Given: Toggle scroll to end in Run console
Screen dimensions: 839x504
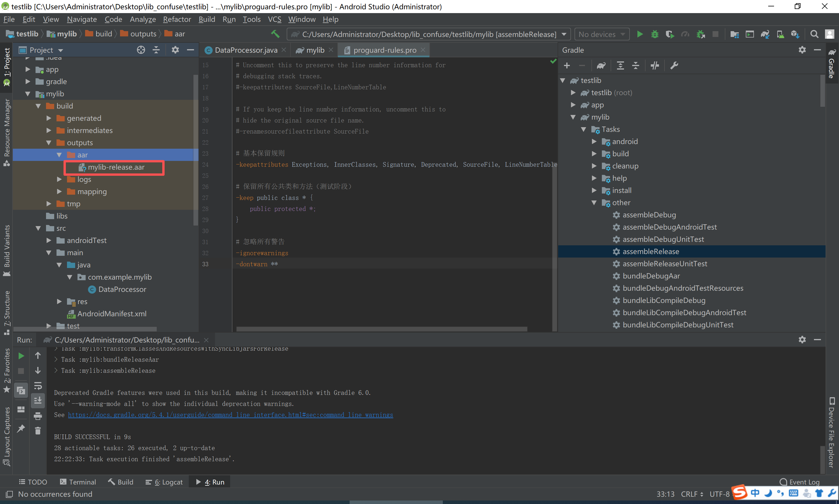Looking at the screenshot, I should point(38,401).
